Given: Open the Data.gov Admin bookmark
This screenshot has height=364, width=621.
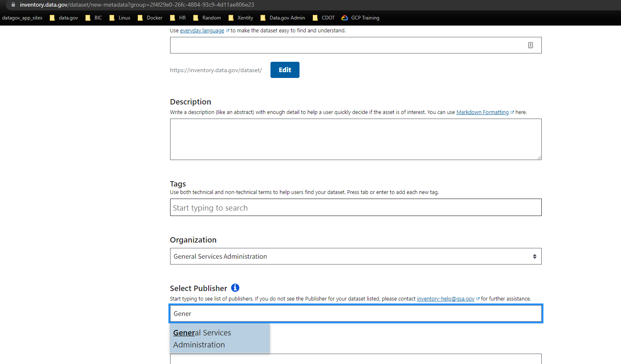Looking at the screenshot, I should (287, 18).
